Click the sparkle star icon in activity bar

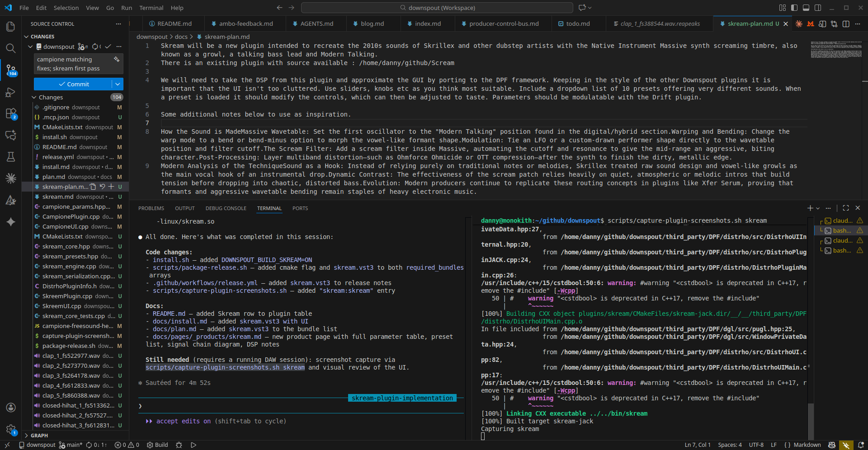11,222
